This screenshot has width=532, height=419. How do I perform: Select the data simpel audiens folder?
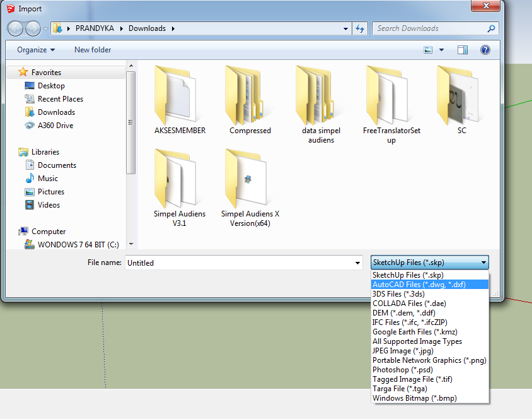point(321,105)
